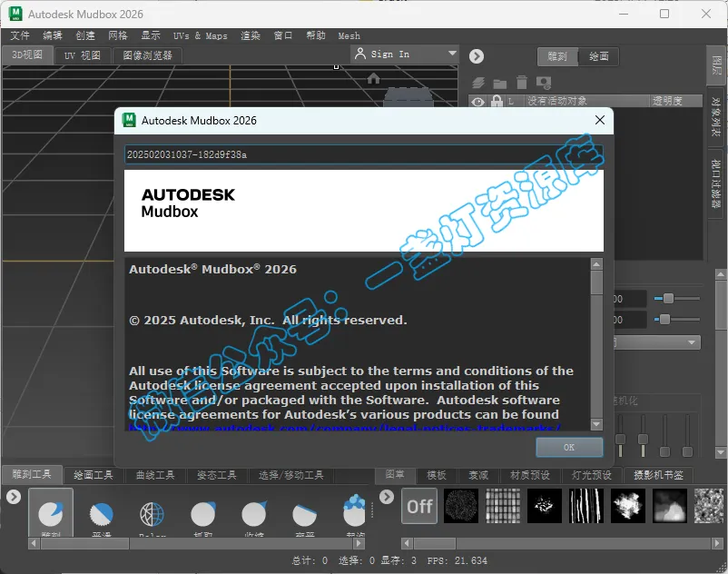Open the 绘画工具 tool tab
728x574 pixels.
pos(93,475)
